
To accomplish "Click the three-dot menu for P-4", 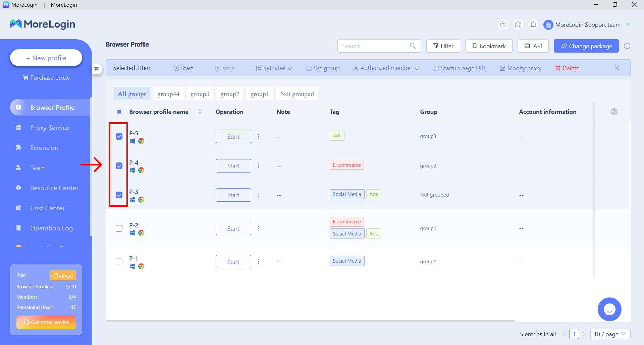I will point(258,166).
